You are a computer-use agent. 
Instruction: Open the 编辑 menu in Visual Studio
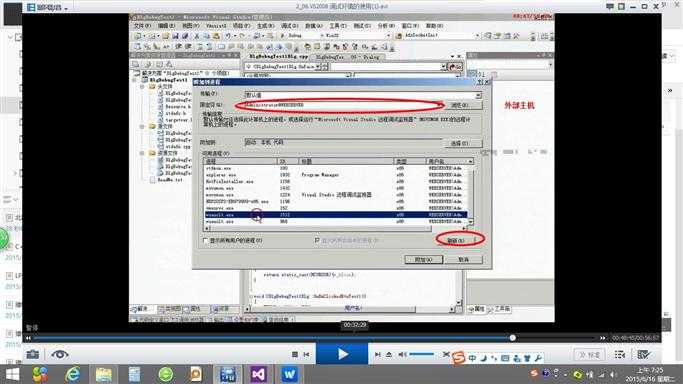click(166, 26)
